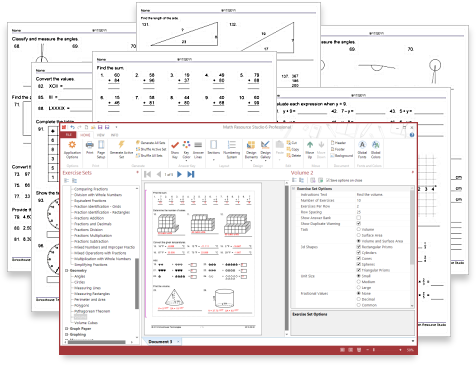Select the Medium unit size radio
This screenshot has height=365, width=476.
click(359, 282)
